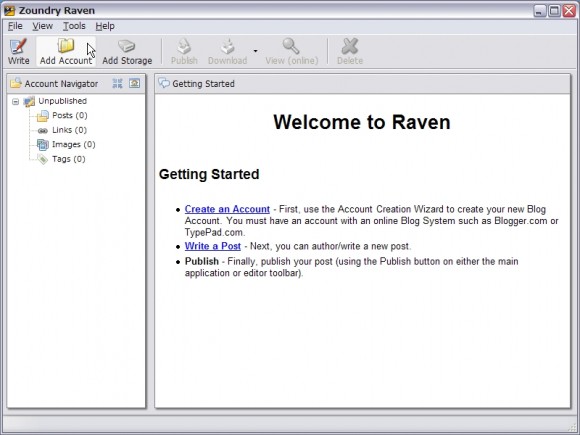
Task: Close the Zoundry Raven window
Action: tap(569, 11)
